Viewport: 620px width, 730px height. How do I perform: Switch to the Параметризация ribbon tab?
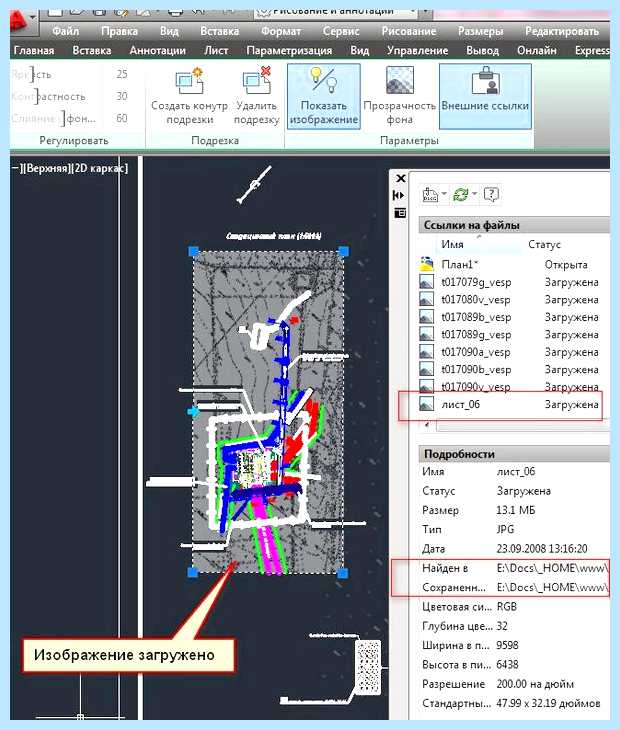click(289, 50)
